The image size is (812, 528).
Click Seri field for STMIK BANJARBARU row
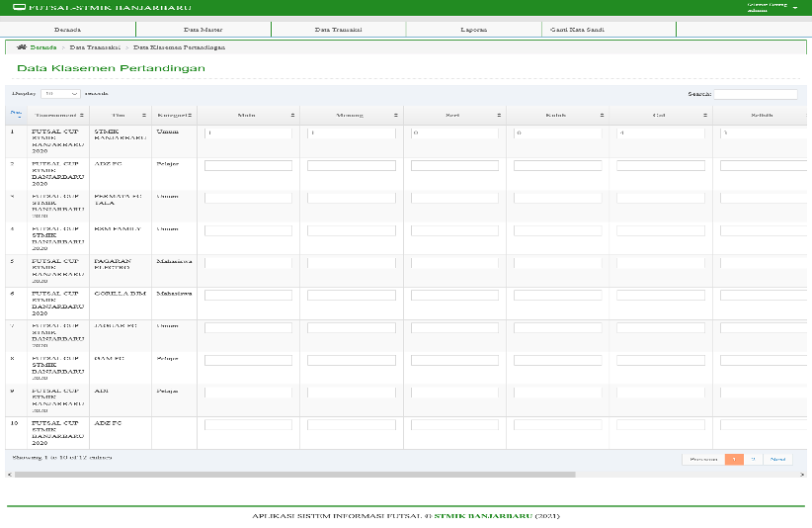(x=454, y=133)
